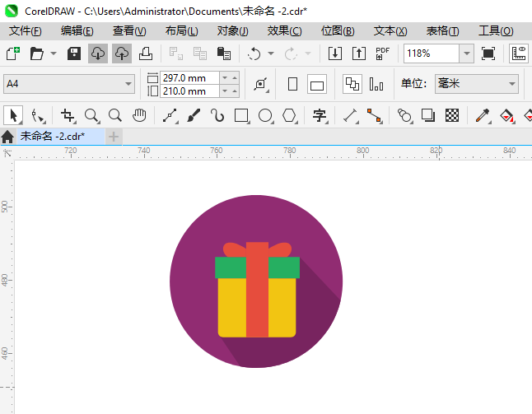Select the LiveSketch curve tool
532x414 pixels.
pos(217,115)
